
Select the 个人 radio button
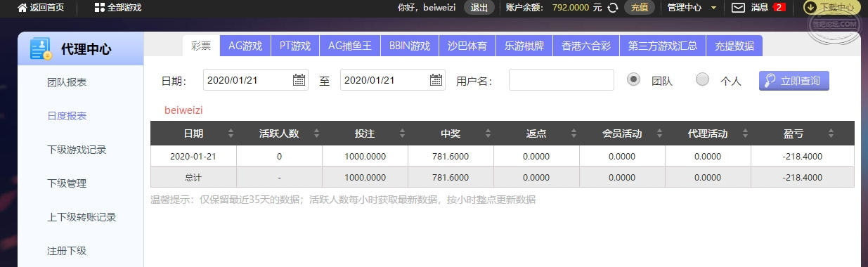click(x=702, y=79)
